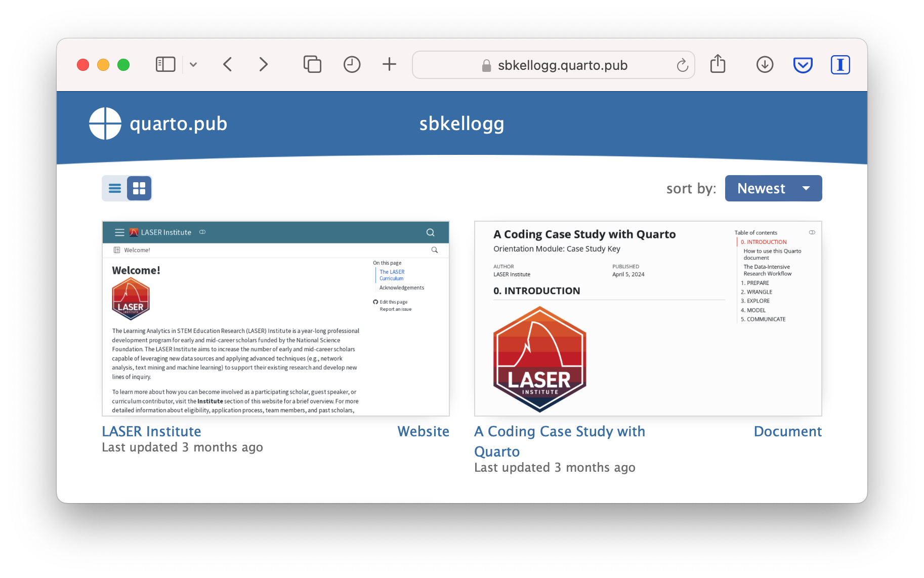Switch to list view layout
This screenshot has width=924, height=578.
pos(115,188)
